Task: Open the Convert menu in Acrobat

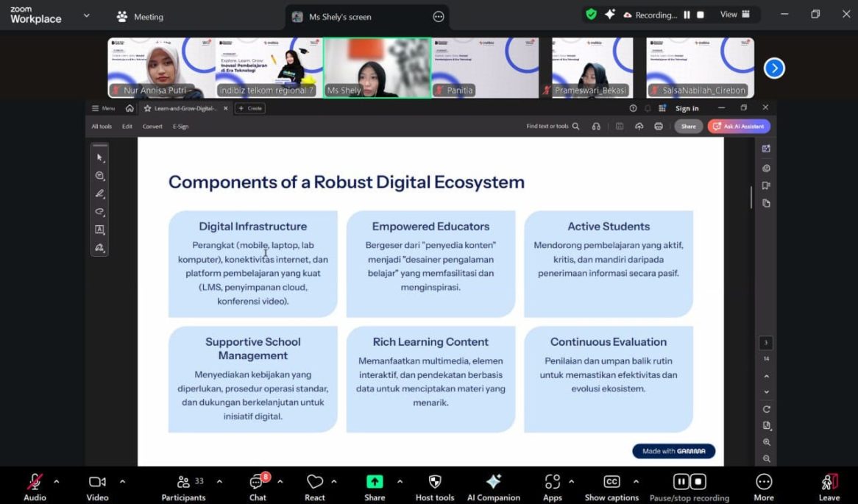Action: (x=152, y=127)
